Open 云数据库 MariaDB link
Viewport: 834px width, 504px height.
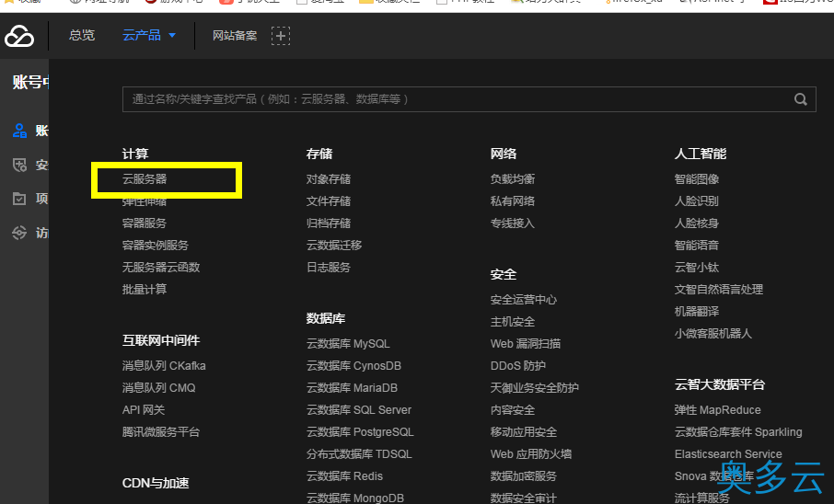coord(353,388)
